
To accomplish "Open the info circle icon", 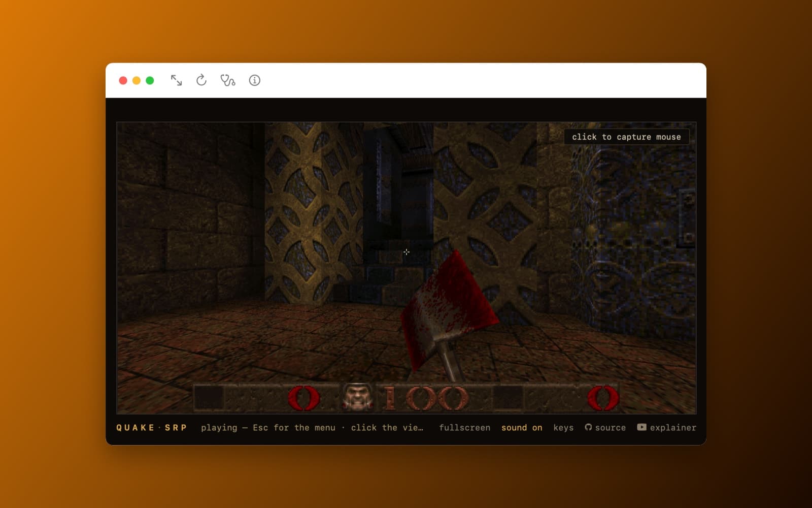I will point(255,80).
